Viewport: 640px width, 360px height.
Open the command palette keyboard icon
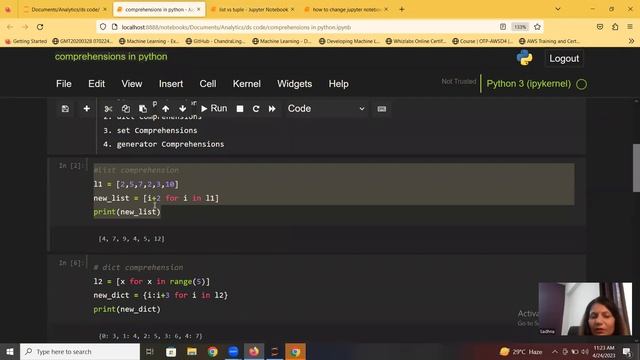point(382,109)
